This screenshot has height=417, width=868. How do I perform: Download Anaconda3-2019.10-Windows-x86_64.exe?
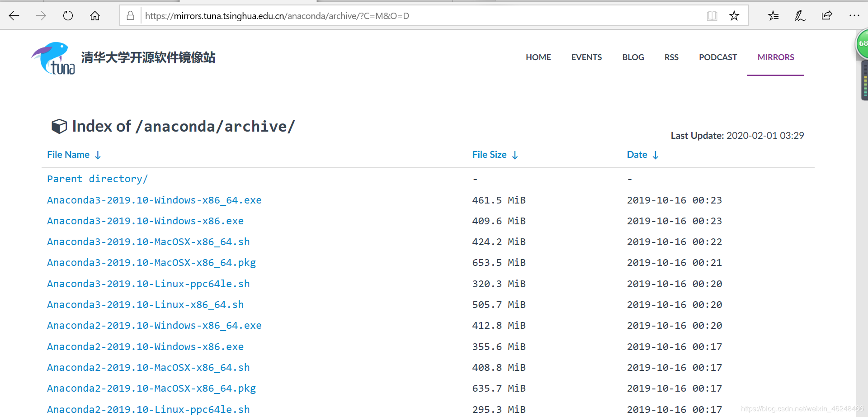pyautogui.click(x=154, y=200)
